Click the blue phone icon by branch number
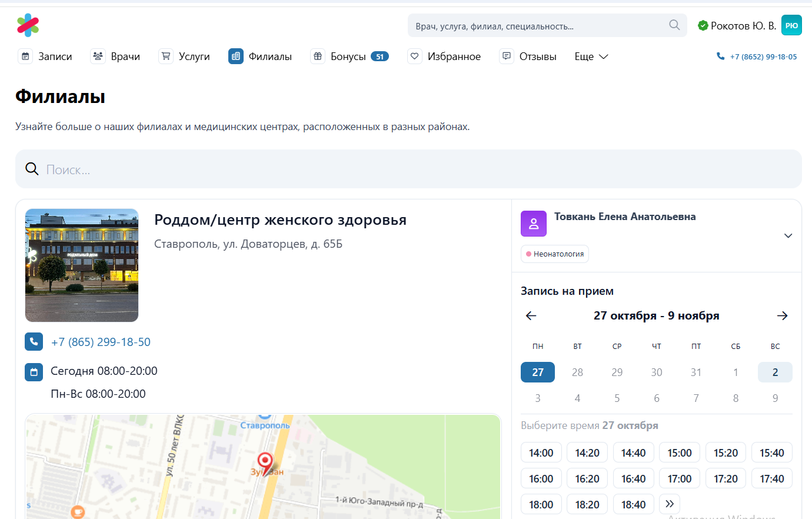This screenshot has height=519, width=812. coord(34,342)
